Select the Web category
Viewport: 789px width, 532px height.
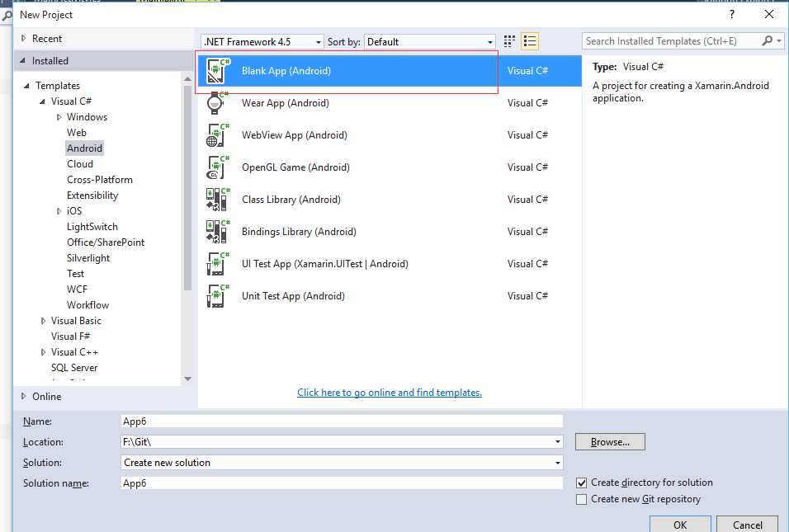coord(77,133)
